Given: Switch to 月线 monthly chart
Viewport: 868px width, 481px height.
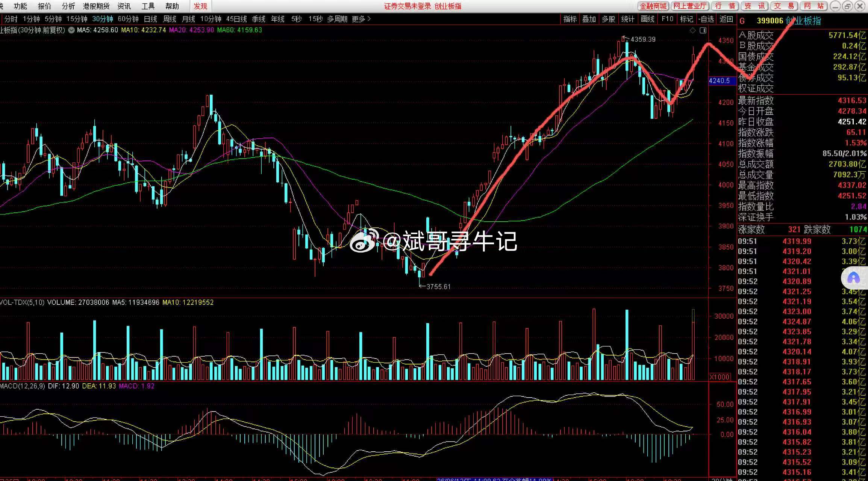Looking at the screenshot, I should tap(188, 19).
